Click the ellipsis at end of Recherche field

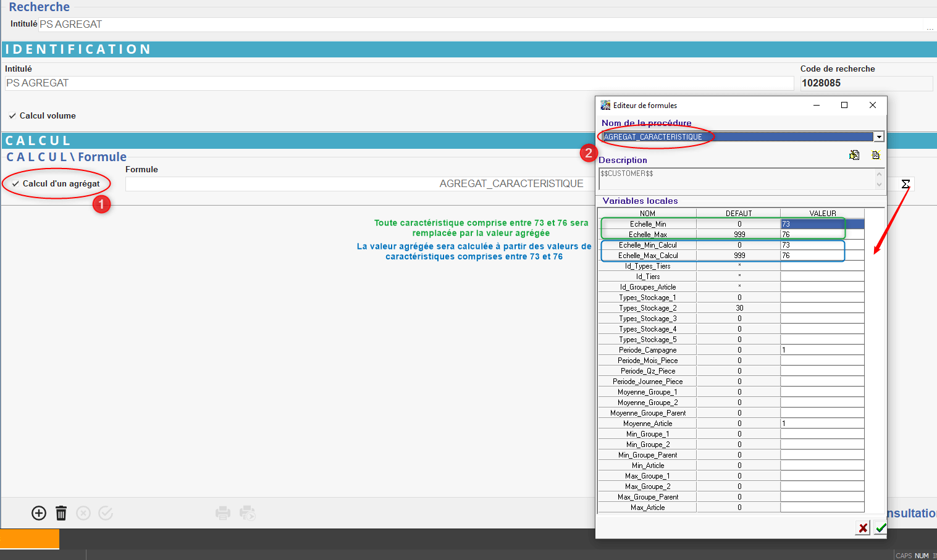930,26
